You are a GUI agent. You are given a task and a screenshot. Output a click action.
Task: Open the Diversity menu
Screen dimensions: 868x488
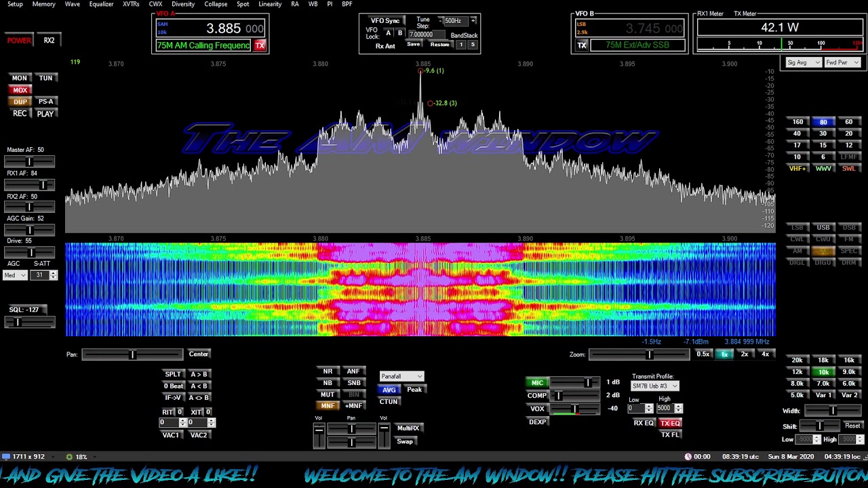(x=183, y=4)
